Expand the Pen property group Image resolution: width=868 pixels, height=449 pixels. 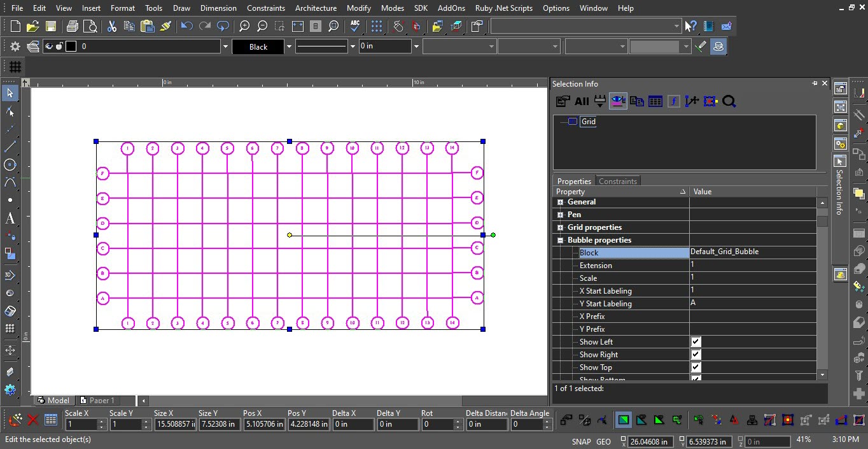pos(560,215)
